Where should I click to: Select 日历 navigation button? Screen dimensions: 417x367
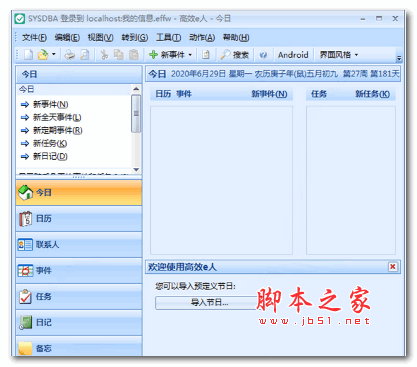[79, 219]
